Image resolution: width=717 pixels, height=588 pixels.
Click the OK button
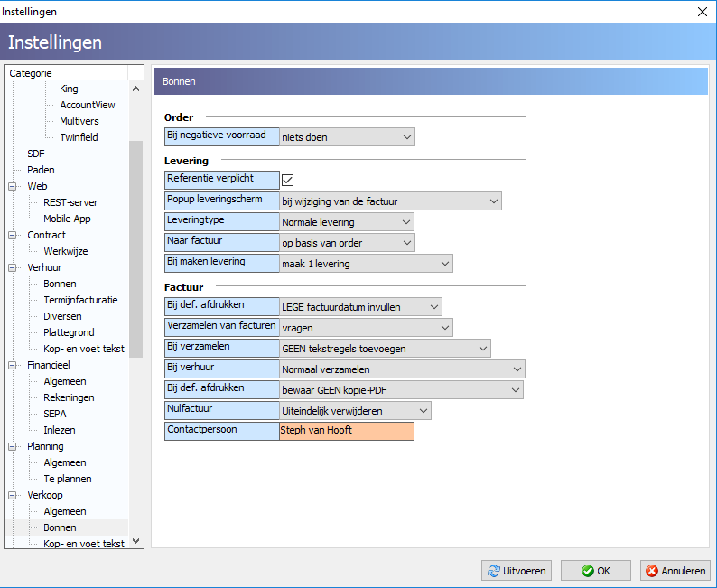pos(596,571)
